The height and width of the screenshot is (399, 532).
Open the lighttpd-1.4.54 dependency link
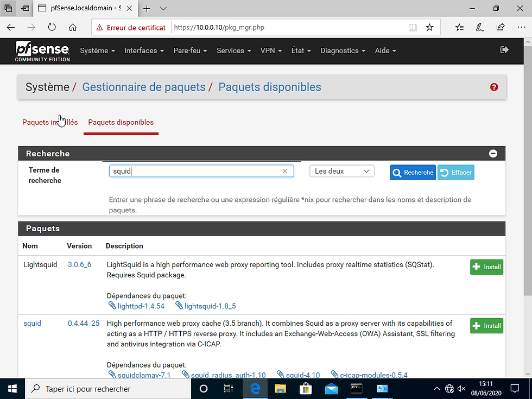(x=141, y=306)
